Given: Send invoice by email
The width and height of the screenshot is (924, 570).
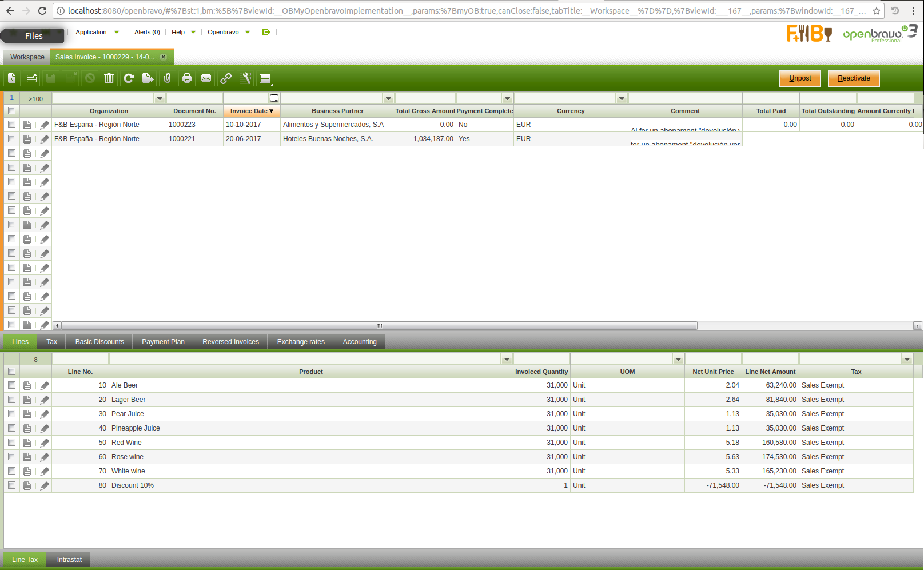Looking at the screenshot, I should [206, 78].
